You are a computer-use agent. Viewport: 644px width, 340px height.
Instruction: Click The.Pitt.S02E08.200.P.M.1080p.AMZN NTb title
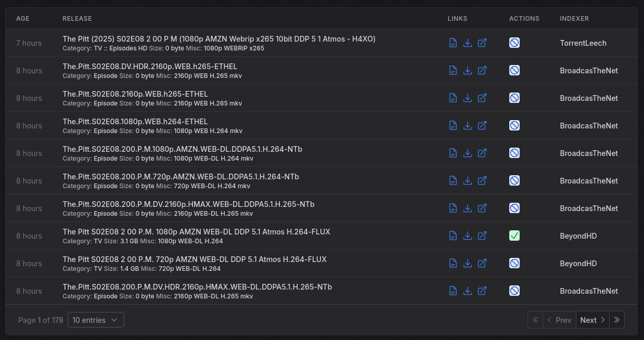183,149
